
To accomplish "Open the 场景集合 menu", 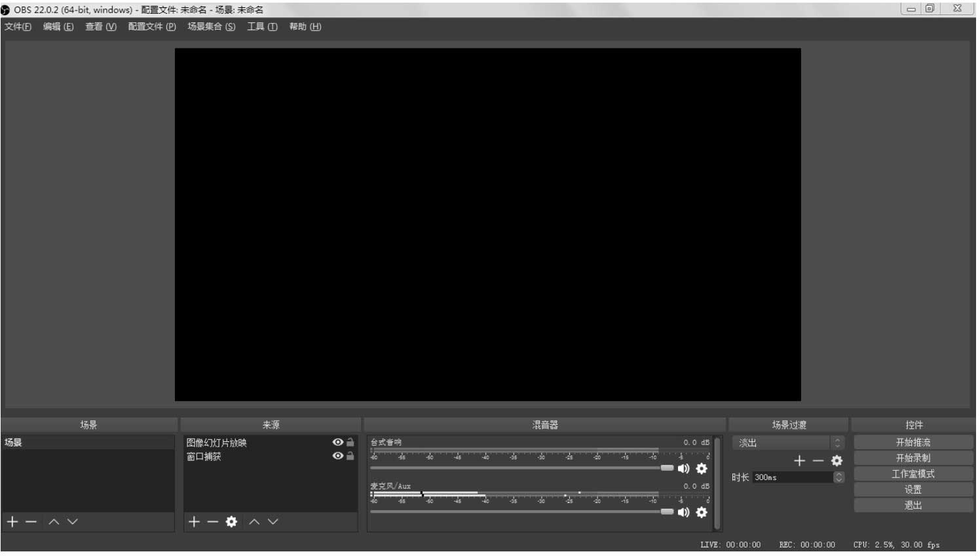I will coord(211,27).
